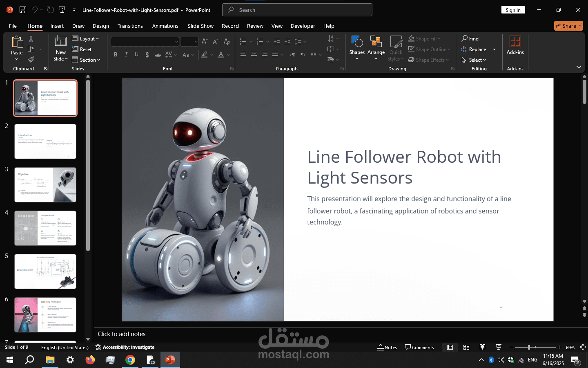This screenshot has height=368, width=588.
Task: Toggle Underline formatting
Action: tap(136, 55)
